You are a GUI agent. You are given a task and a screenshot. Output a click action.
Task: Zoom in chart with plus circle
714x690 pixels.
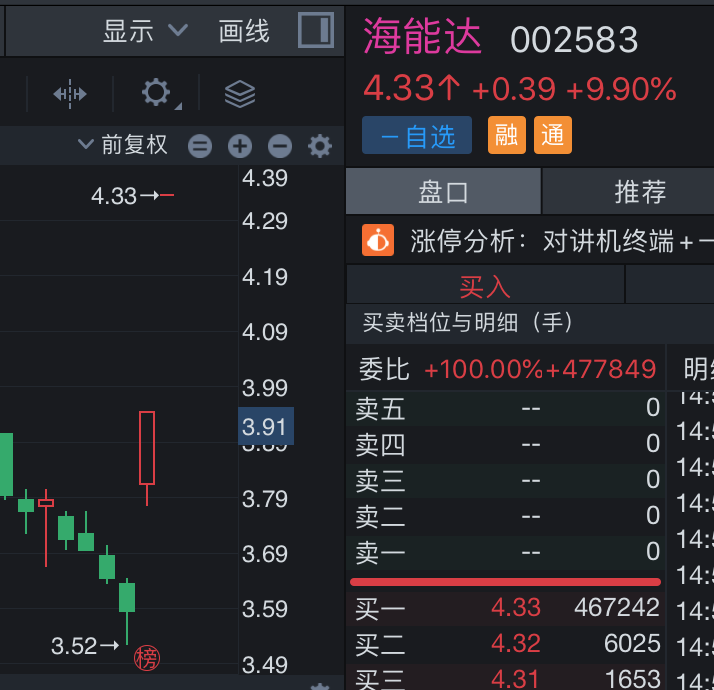point(240,147)
